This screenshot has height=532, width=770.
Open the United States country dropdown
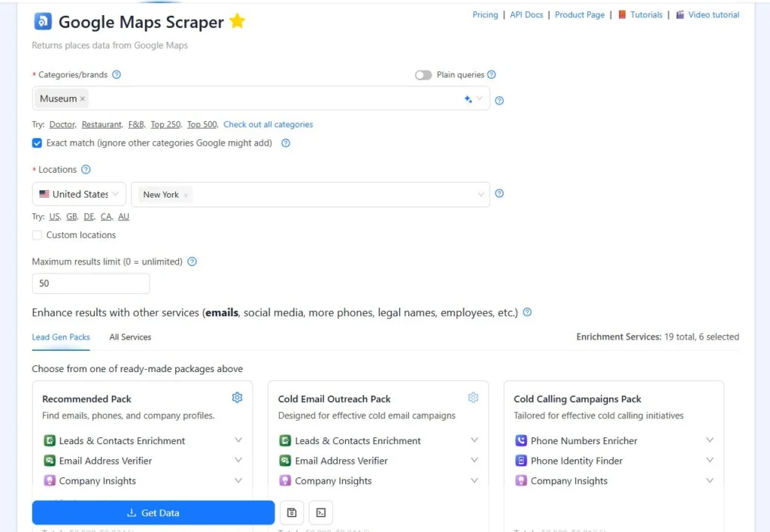(x=79, y=194)
